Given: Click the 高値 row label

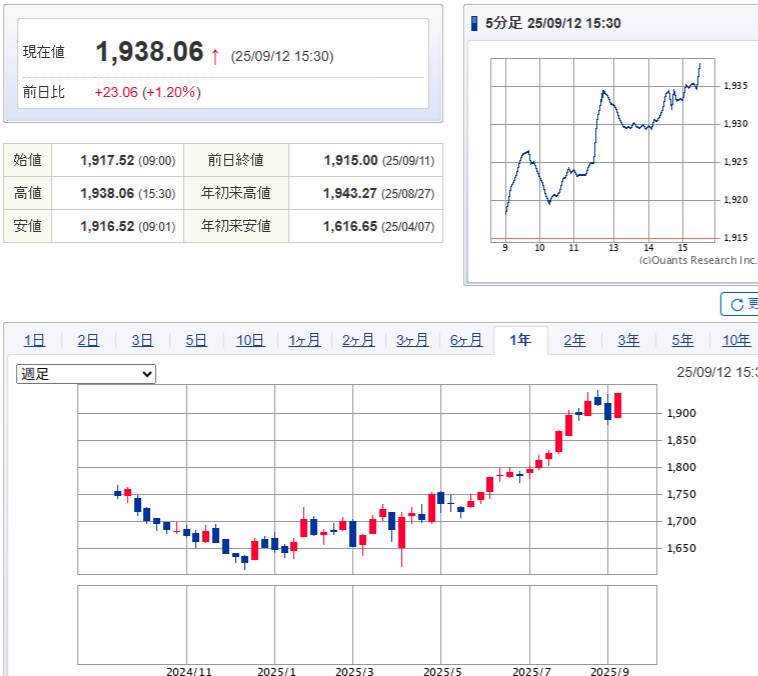Looking at the screenshot, I should pos(28,193).
